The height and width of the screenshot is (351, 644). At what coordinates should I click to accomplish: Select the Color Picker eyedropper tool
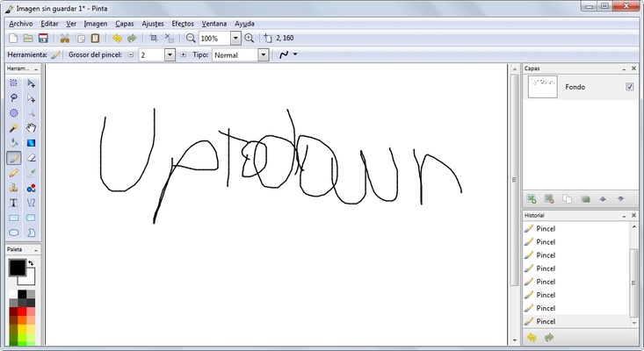31,173
